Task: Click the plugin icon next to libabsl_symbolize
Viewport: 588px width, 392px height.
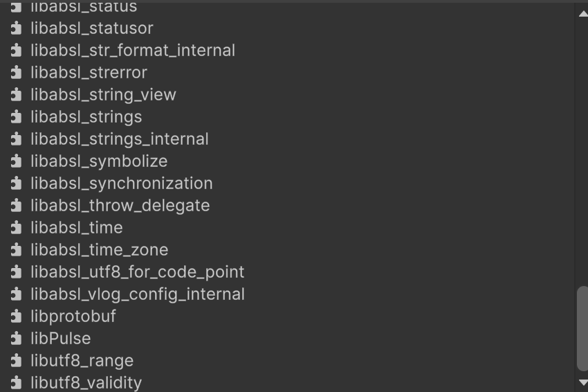Action: point(17,161)
